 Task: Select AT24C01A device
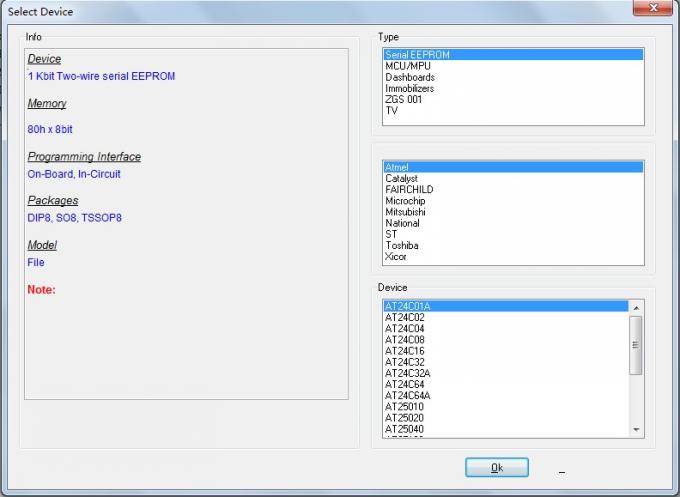(506, 306)
